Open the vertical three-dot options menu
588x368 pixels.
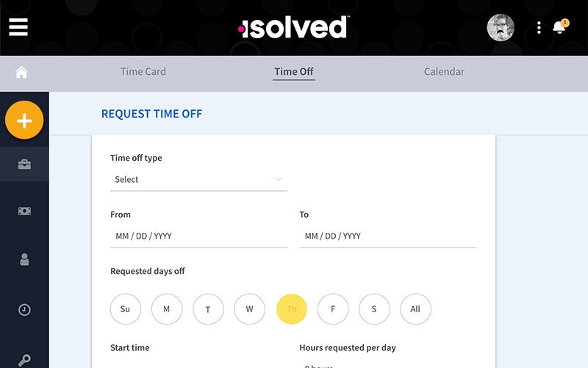tap(539, 28)
